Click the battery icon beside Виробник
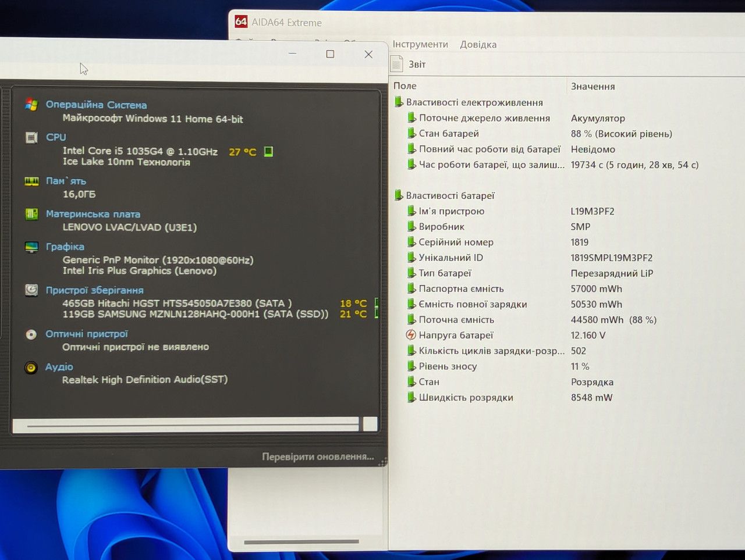The image size is (745, 560). tap(411, 226)
